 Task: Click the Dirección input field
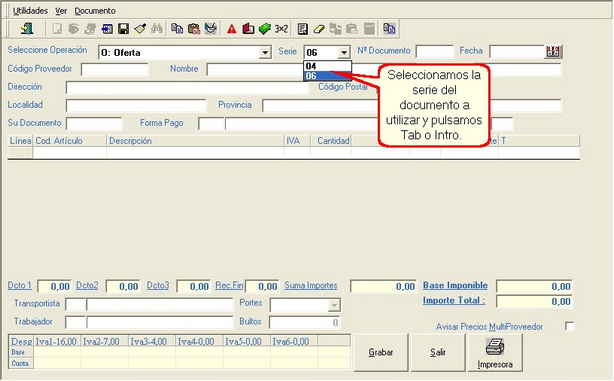(187, 88)
